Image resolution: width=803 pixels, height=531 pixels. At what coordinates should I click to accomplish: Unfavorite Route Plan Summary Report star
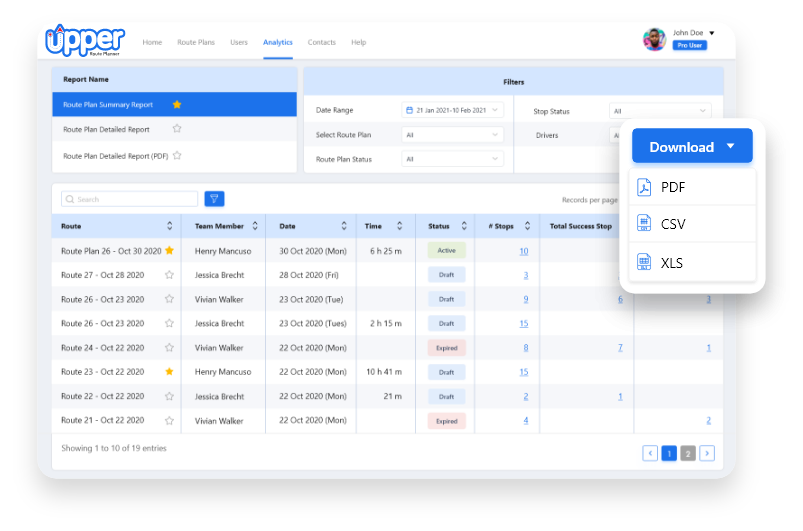[x=177, y=104]
